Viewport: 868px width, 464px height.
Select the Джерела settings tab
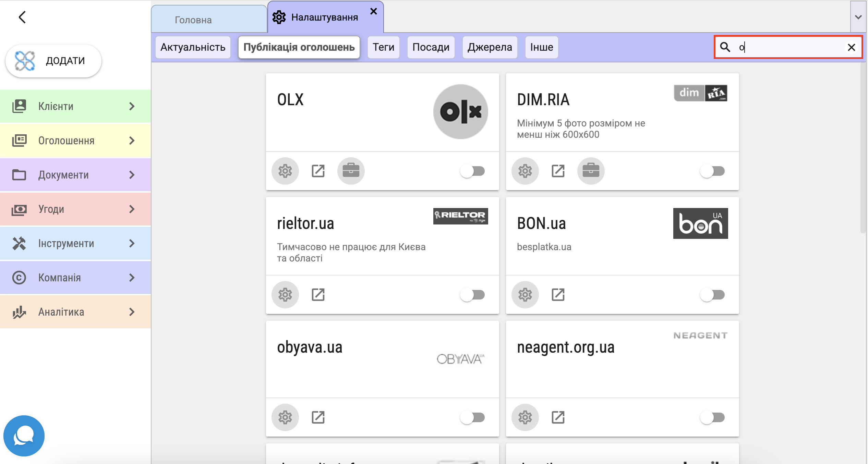[x=489, y=47]
